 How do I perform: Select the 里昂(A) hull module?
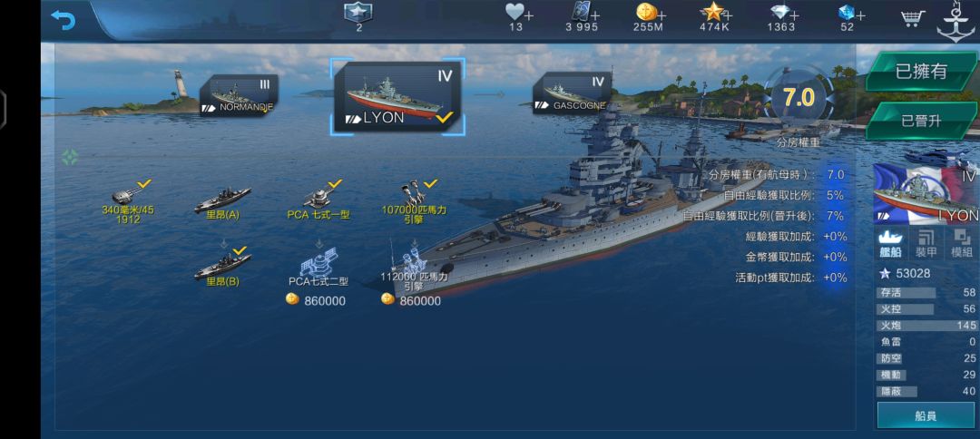pyautogui.click(x=223, y=202)
